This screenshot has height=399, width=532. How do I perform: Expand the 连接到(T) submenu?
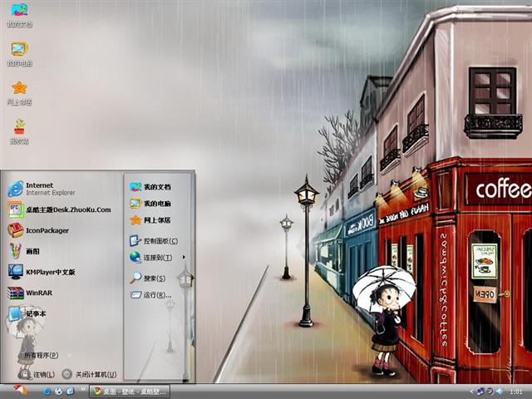click(x=158, y=257)
